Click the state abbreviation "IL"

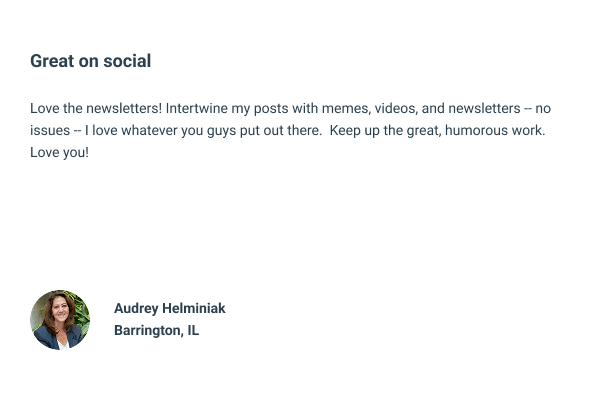193,331
